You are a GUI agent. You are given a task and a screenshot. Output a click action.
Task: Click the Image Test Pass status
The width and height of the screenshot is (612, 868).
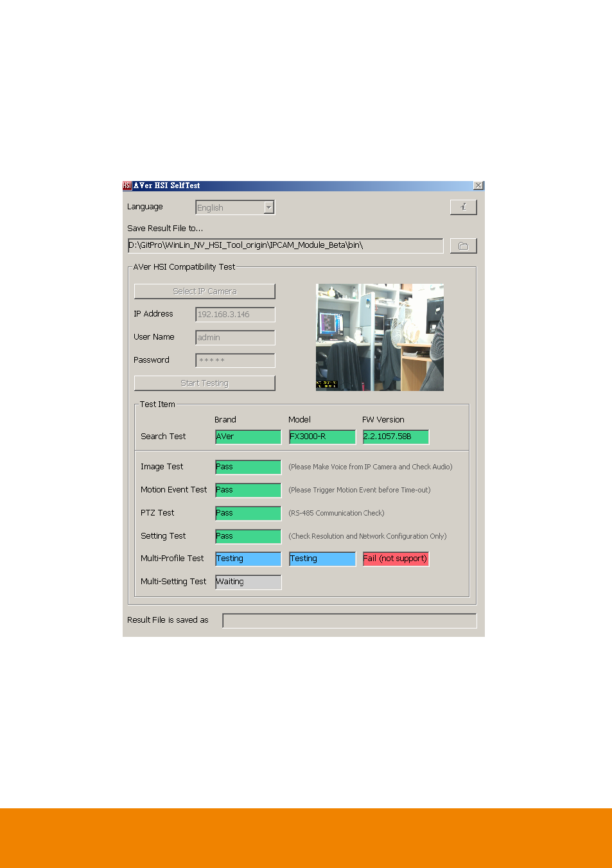pyautogui.click(x=248, y=467)
